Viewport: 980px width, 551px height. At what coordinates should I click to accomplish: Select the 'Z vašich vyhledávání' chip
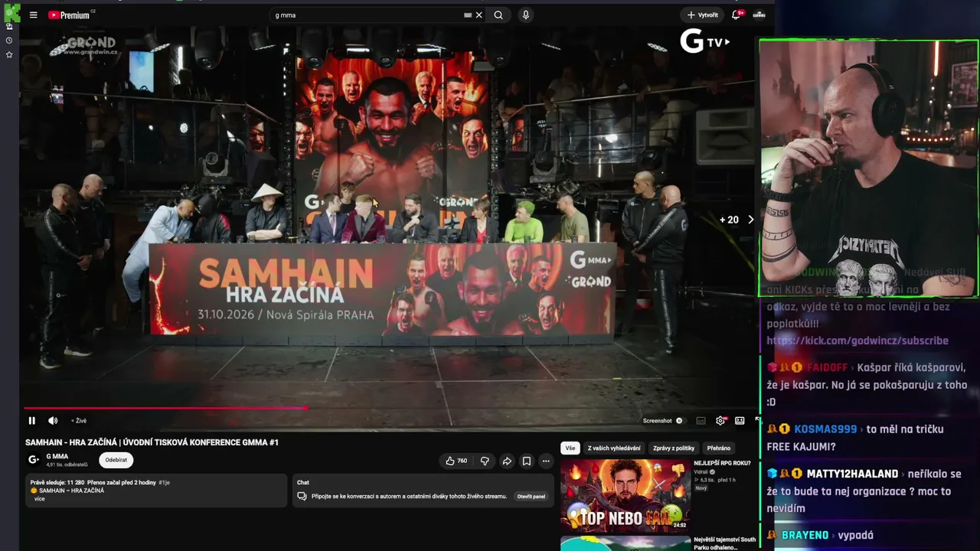point(614,448)
